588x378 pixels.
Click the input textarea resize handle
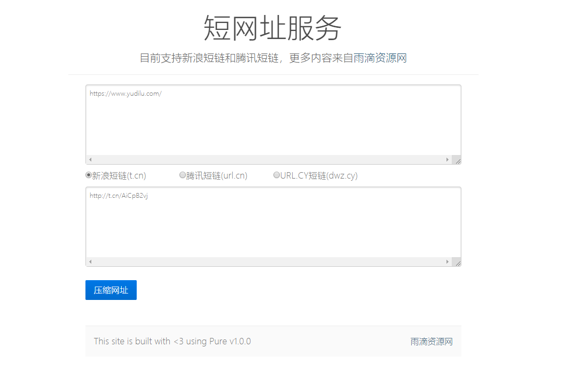pos(457,160)
